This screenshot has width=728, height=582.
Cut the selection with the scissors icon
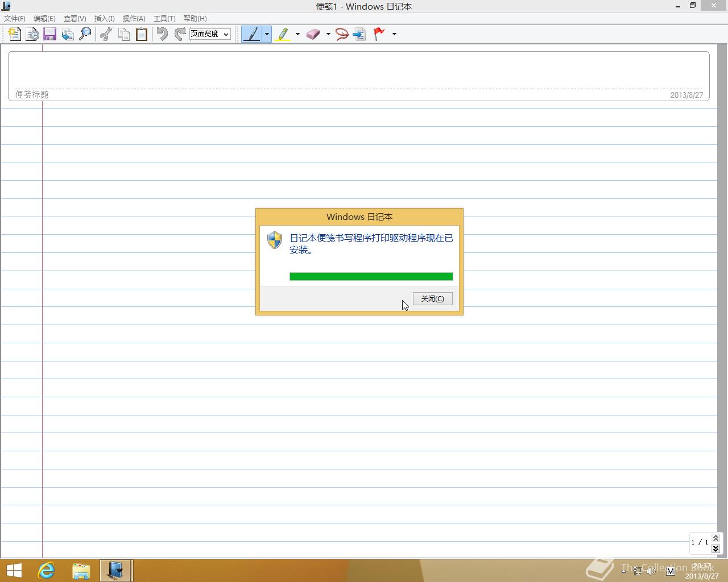click(106, 34)
